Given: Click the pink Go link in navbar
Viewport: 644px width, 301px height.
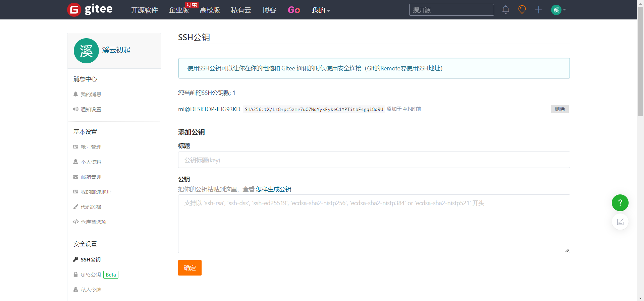Looking at the screenshot, I should pyautogui.click(x=294, y=10).
